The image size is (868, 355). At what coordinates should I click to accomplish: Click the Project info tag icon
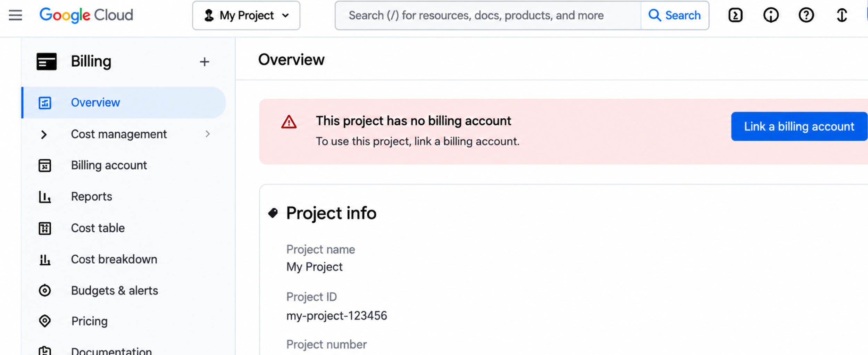click(x=273, y=213)
